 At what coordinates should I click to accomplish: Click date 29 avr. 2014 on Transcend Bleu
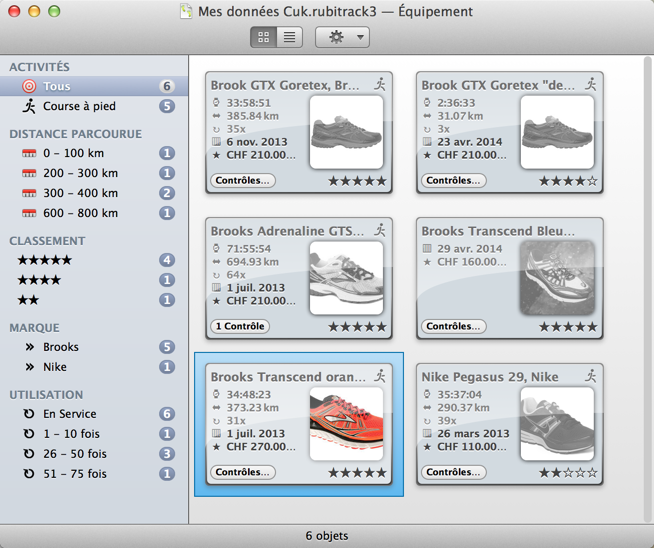(469, 249)
